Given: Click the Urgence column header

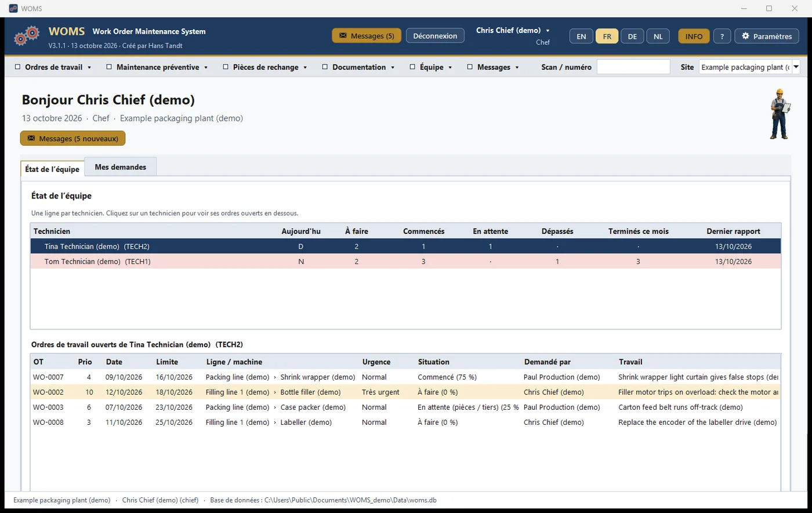Looking at the screenshot, I should point(376,362).
